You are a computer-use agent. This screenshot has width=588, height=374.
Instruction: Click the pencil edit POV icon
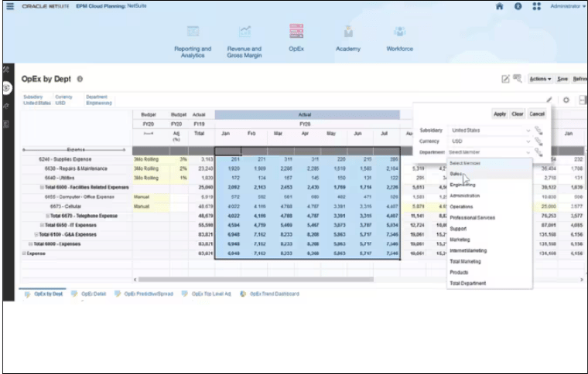[549, 100]
